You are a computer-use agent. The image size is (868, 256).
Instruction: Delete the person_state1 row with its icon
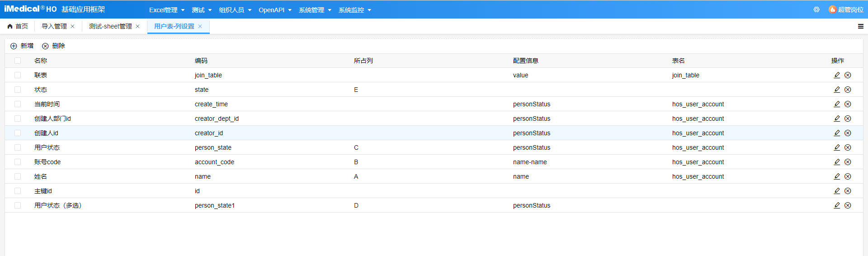848,205
